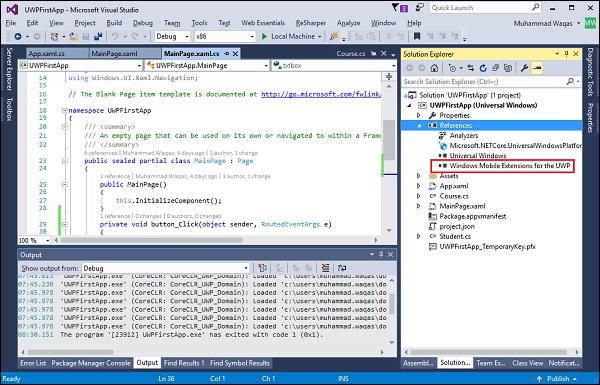Click Collapse All icon in Solution Explorer
This screenshot has height=385, width=600.
coord(495,68)
